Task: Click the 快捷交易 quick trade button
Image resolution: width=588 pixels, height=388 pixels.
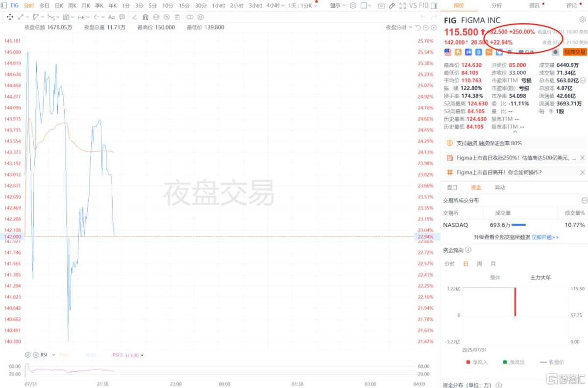Action: pyautogui.click(x=575, y=52)
